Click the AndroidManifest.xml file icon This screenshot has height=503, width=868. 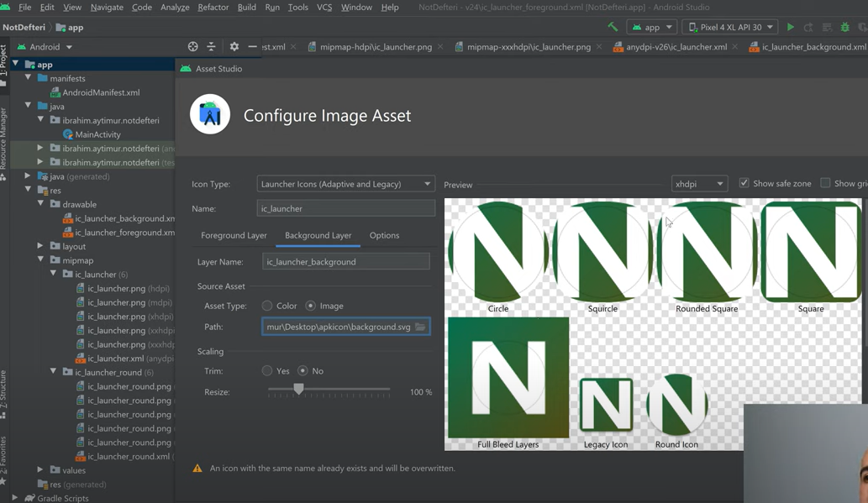[x=55, y=92]
